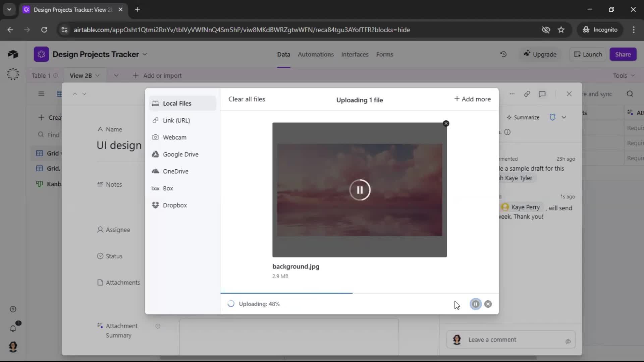
Task: Switch to the Forms tab
Action: tap(384, 54)
